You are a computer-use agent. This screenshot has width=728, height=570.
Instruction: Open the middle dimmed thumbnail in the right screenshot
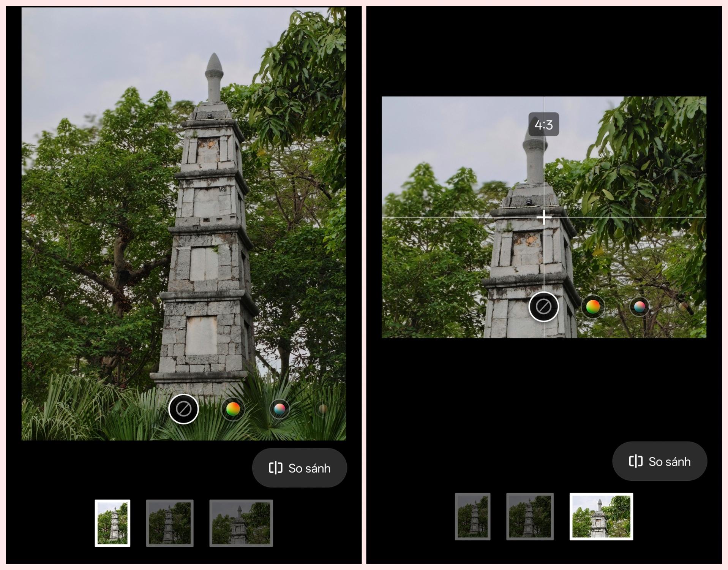tap(530, 516)
